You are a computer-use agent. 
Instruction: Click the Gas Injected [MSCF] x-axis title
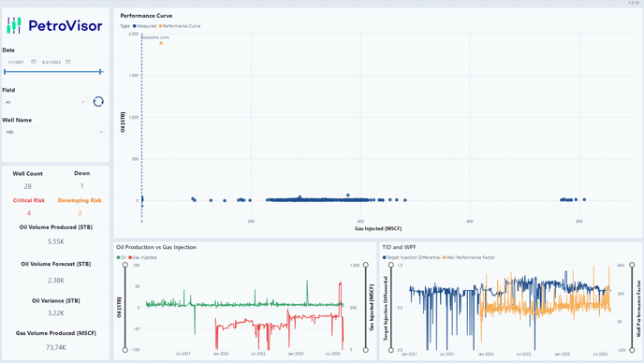coord(378,228)
